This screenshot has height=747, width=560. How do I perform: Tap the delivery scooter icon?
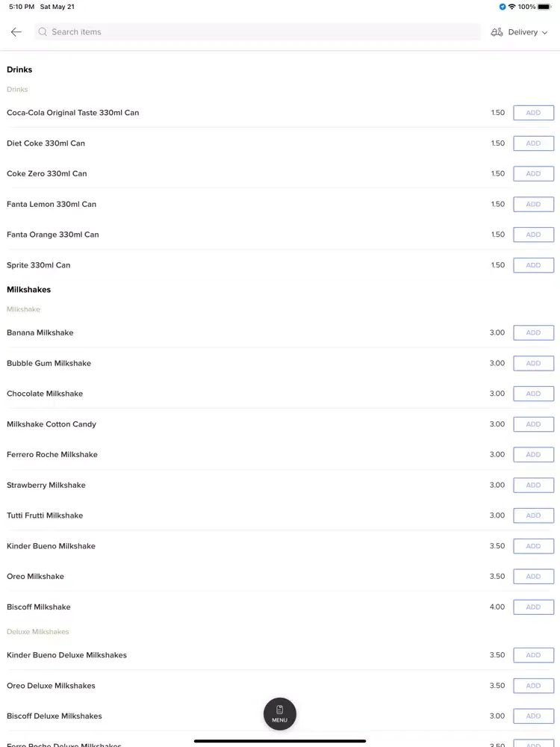coord(497,32)
